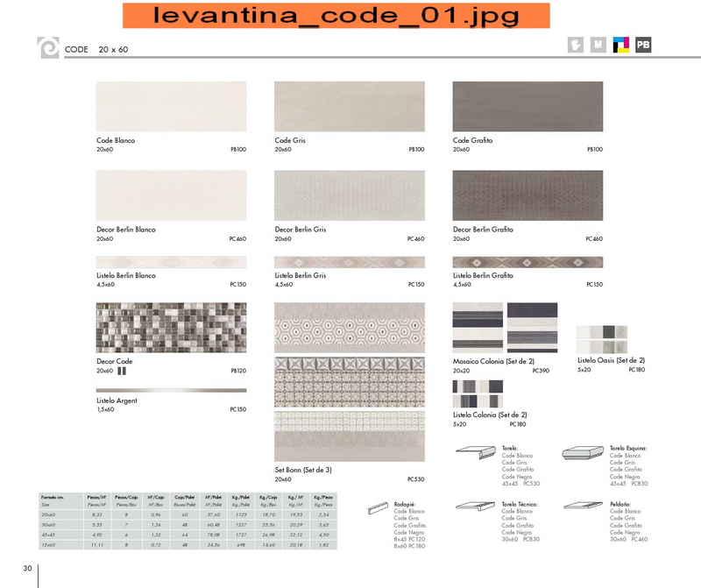Screen dimensions: 701x588
Task: Click the 8x60 PC180 line under Rodapié
Action: [409, 546]
